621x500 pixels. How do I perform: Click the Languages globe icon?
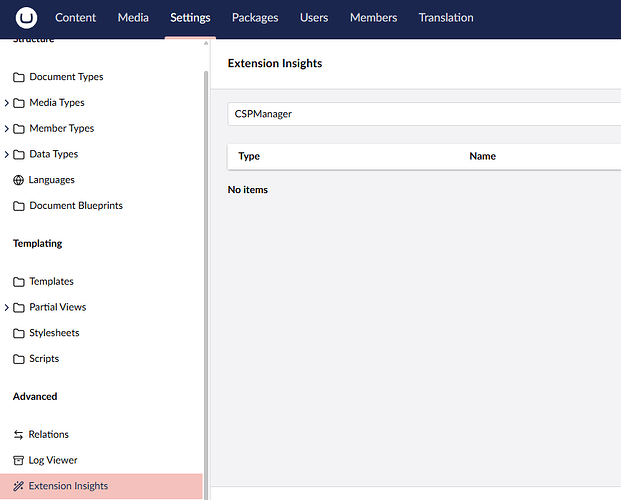(x=18, y=180)
